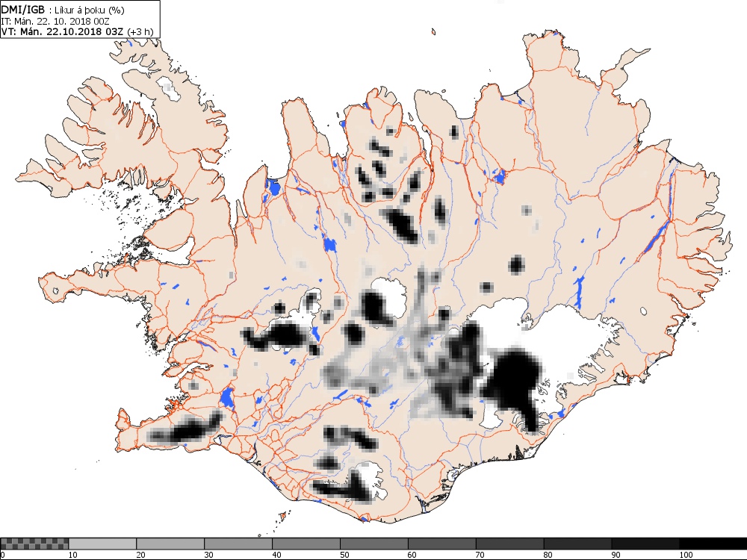The width and height of the screenshot is (747, 560).
Task: Click the legend value '80'
Action: tap(548, 555)
